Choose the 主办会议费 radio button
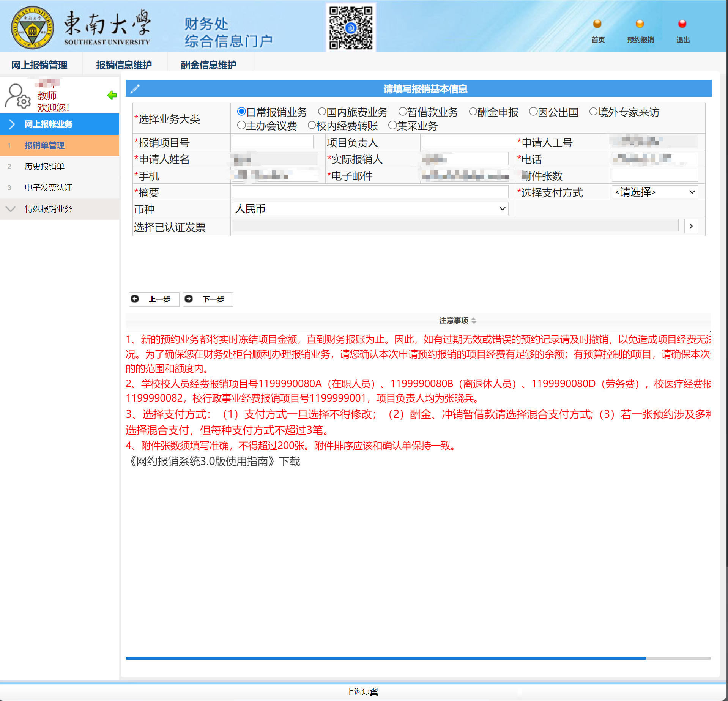 pyautogui.click(x=241, y=125)
